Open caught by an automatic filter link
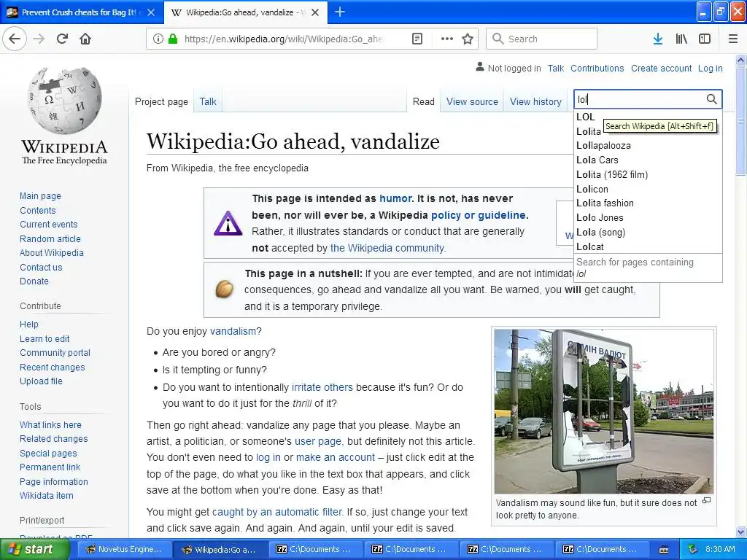 [x=277, y=512]
